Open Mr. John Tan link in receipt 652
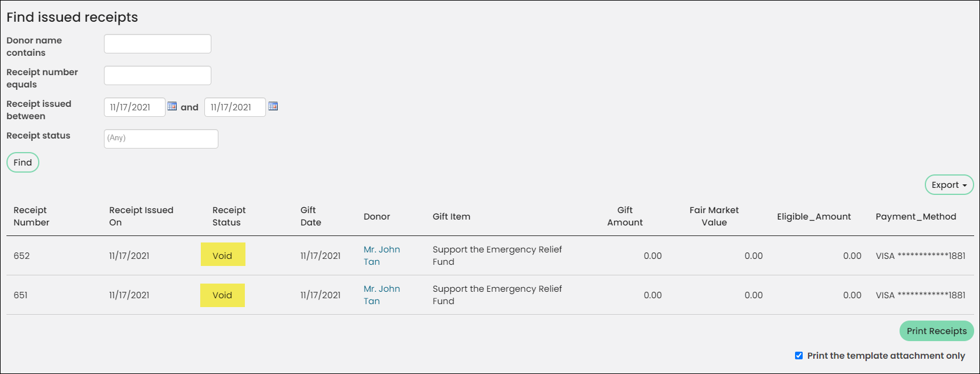980x374 pixels. [382, 255]
